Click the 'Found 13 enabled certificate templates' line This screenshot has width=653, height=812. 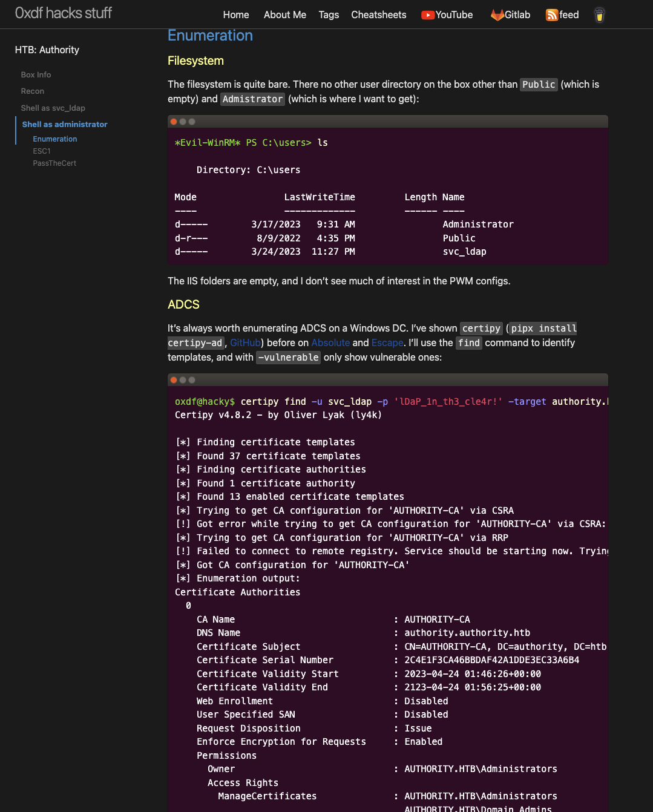point(289,497)
